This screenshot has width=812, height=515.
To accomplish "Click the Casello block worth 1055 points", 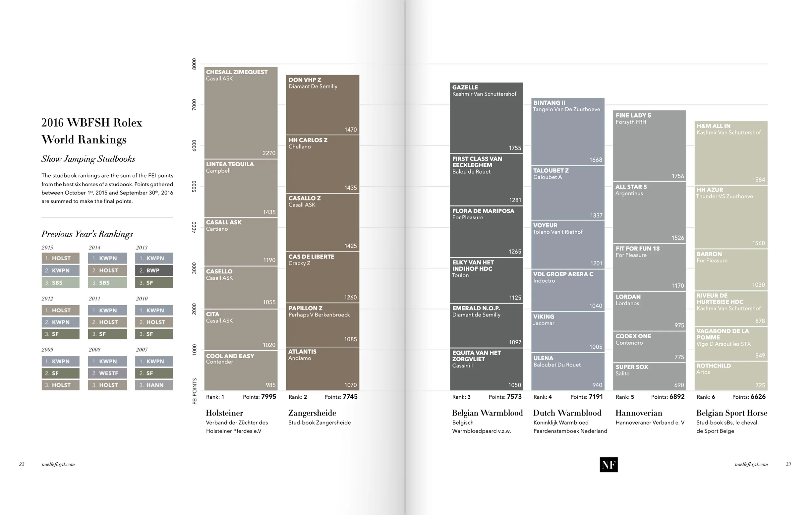I will coord(241,287).
